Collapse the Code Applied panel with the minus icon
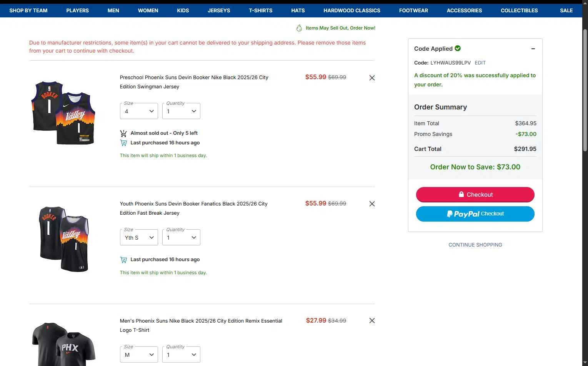This screenshot has width=588, height=366. point(533,49)
